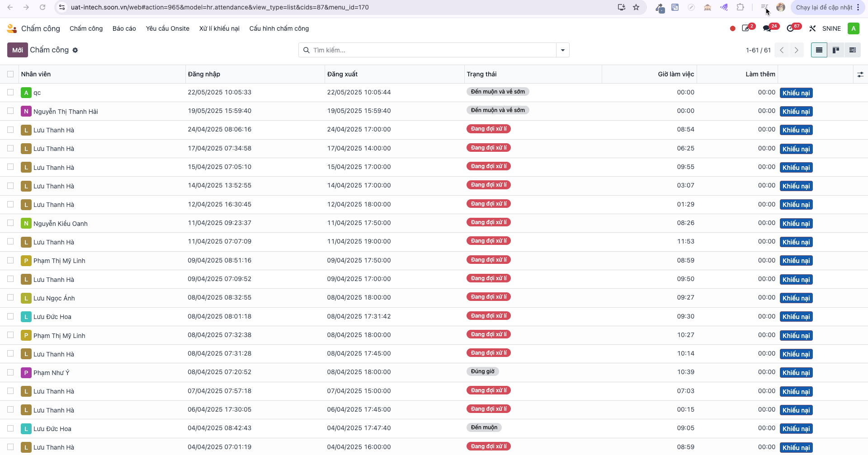Click Khiếu nại for Phạm Như Ý row

coord(796,373)
